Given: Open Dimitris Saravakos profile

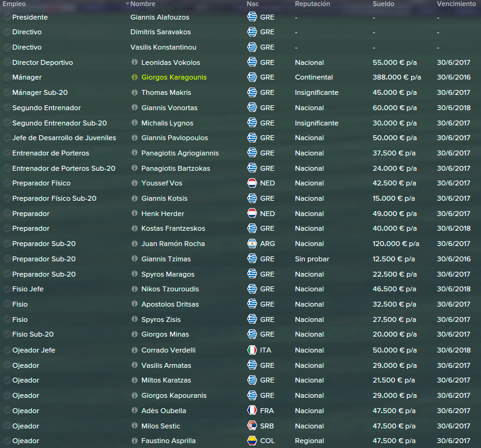Looking at the screenshot, I should tap(160, 32).
